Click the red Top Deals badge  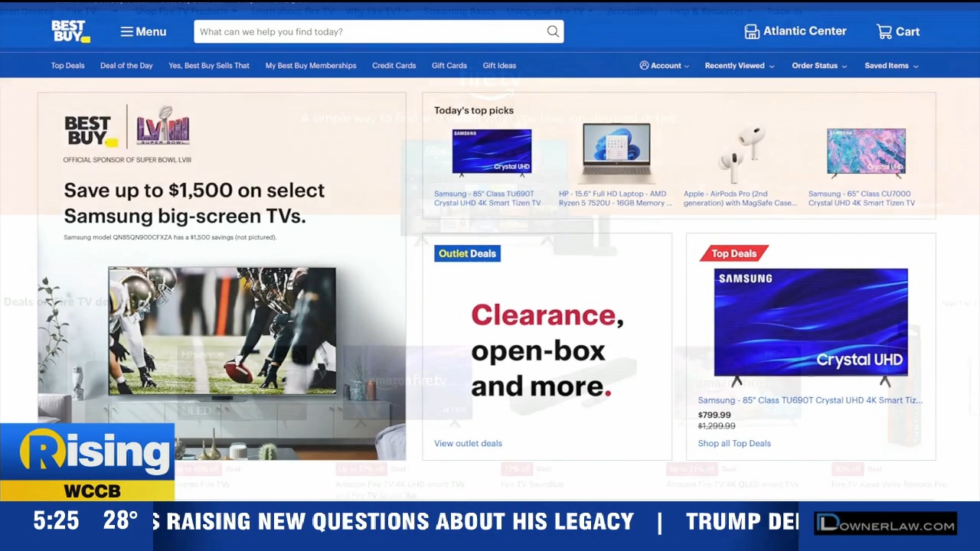pyautogui.click(x=733, y=253)
